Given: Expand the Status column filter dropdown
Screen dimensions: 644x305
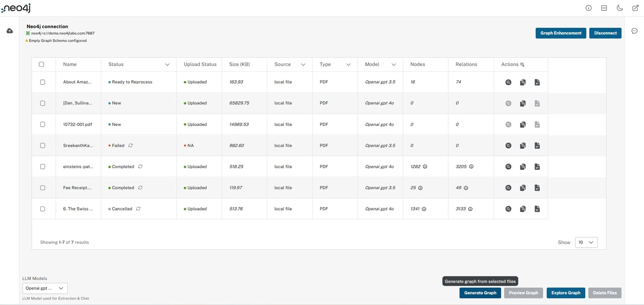Looking at the screenshot, I should click(167, 65).
